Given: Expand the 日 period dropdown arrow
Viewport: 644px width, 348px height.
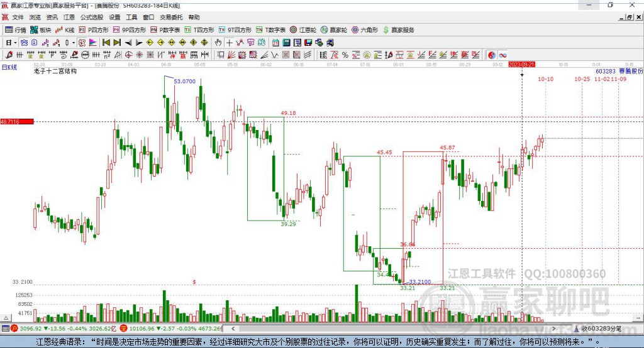Looking at the screenshot, I should pos(15,43).
